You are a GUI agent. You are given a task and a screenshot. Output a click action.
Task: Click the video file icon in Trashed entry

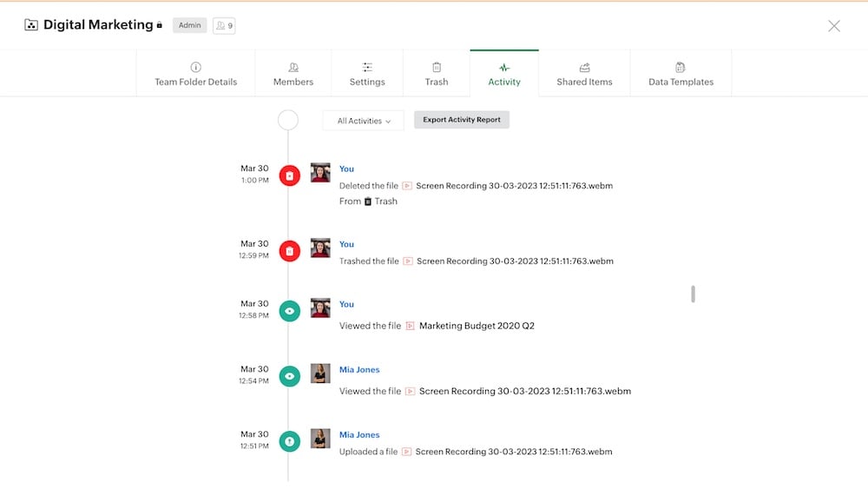(408, 261)
